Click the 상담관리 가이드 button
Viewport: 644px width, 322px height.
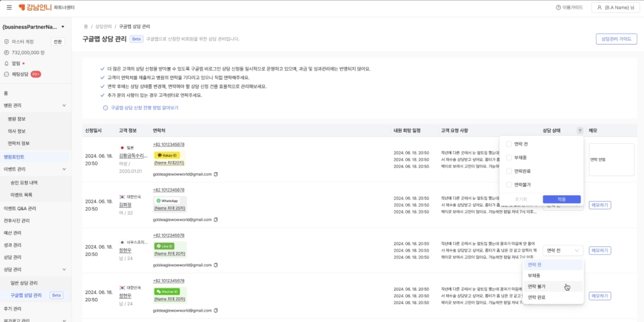(x=616, y=39)
